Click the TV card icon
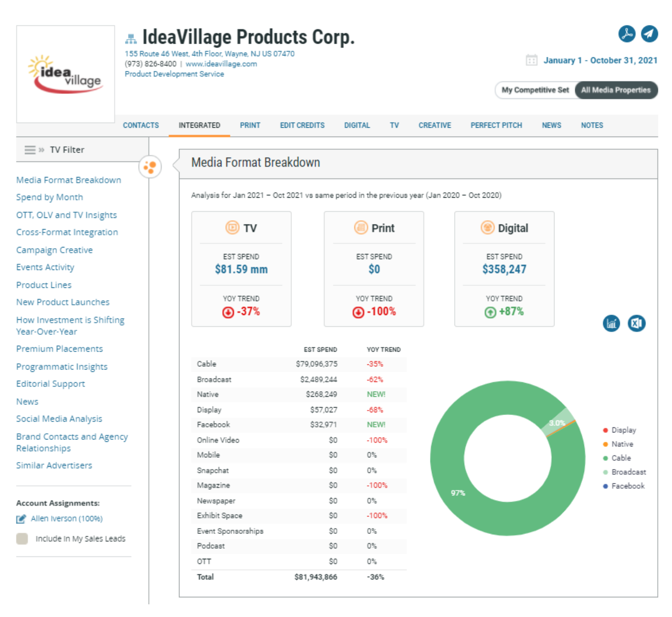This screenshot has height=617, width=672. click(x=232, y=228)
